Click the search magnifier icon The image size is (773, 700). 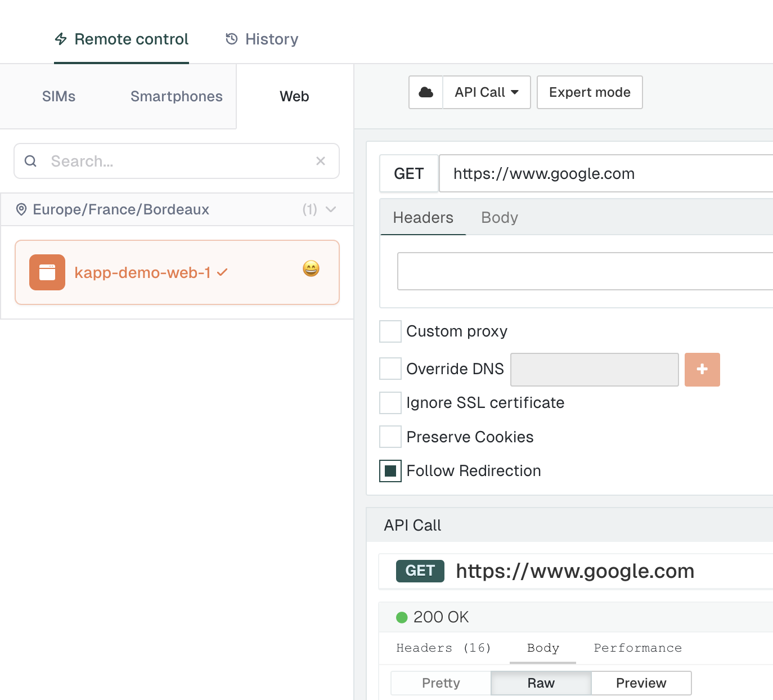31,161
